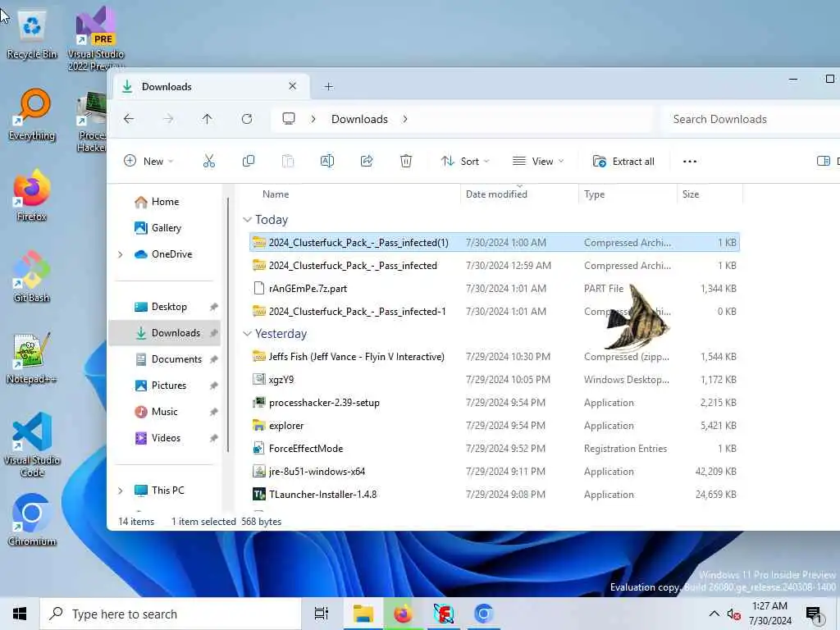Navigate up one folder level
The width and height of the screenshot is (840, 630).
(x=208, y=119)
